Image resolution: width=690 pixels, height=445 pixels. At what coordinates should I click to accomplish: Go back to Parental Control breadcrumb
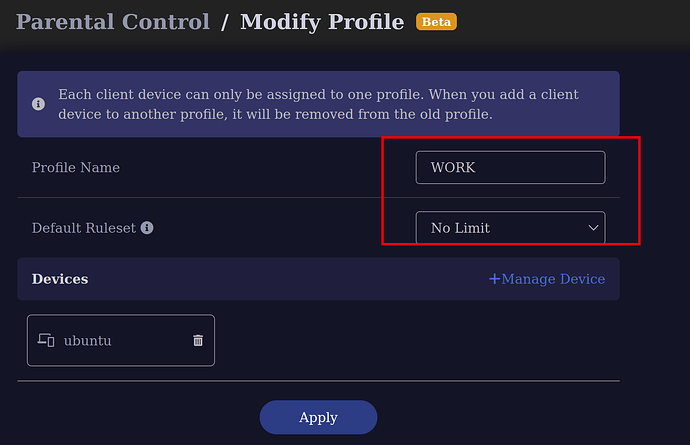click(x=113, y=22)
